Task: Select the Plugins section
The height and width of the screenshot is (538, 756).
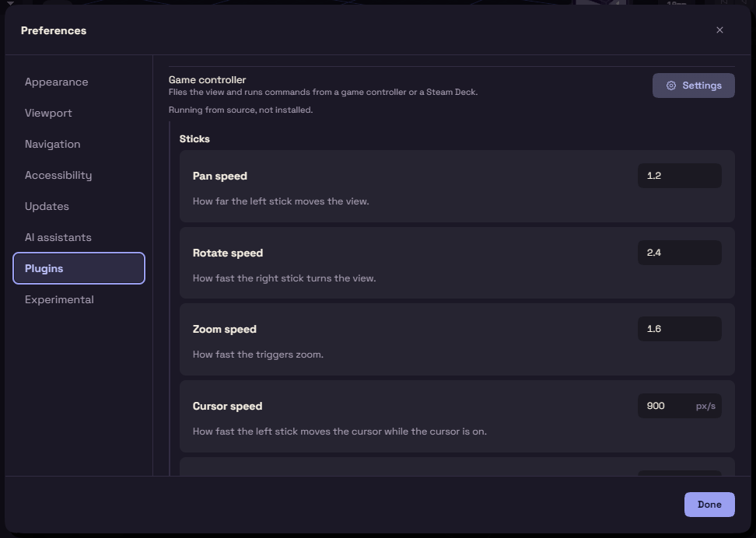Action: pyautogui.click(x=79, y=268)
